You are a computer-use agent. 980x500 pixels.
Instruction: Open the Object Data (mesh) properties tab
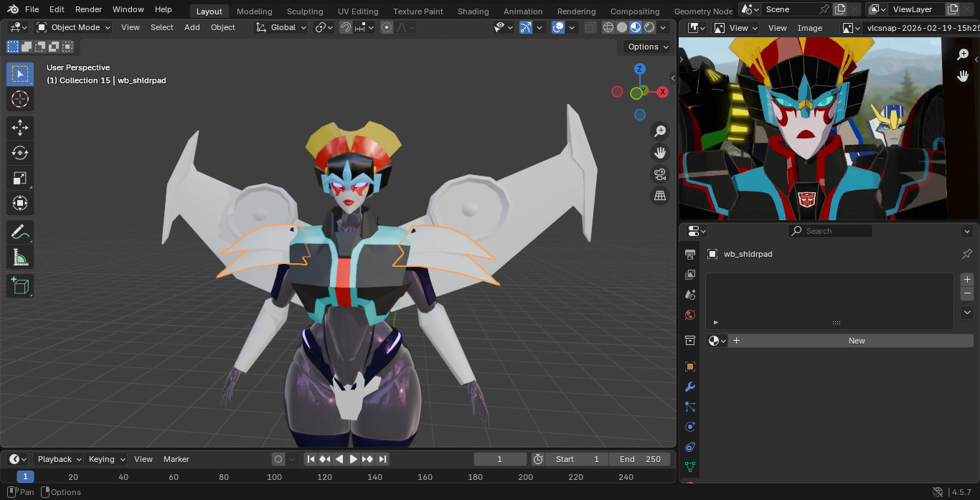690,467
